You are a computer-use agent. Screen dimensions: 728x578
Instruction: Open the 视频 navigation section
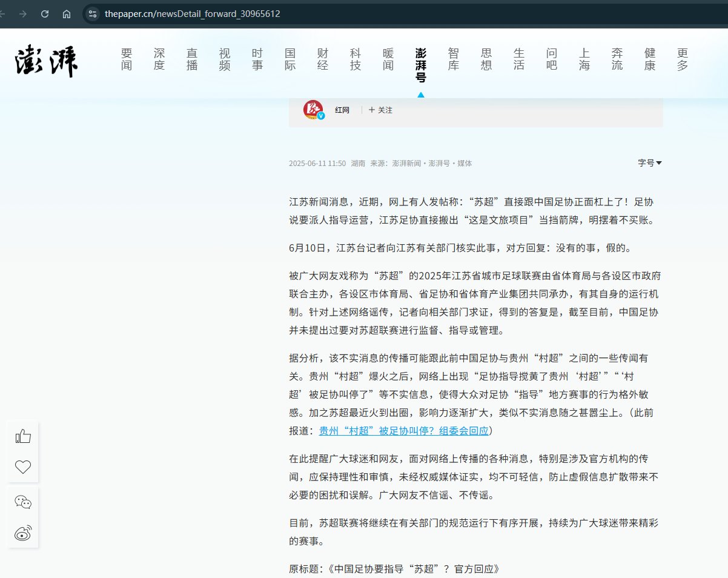point(225,59)
